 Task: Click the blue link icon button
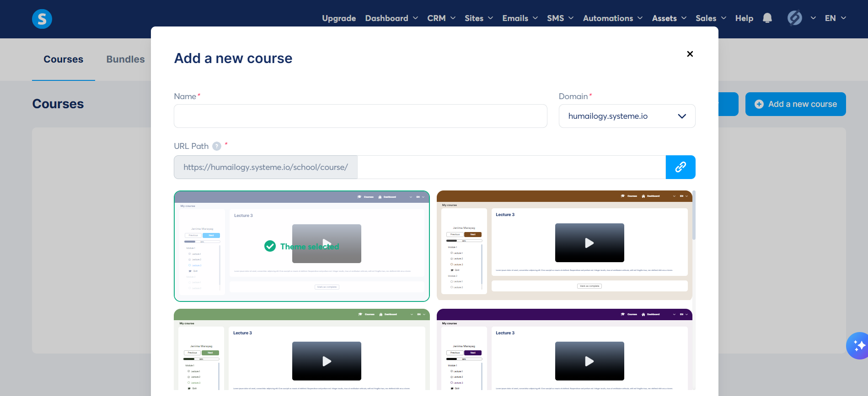pyautogui.click(x=680, y=167)
